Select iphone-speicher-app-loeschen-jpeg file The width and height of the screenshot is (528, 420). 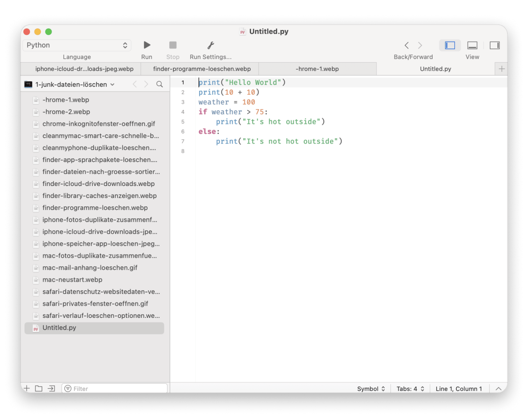pyautogui.click(x=94, y=244)
